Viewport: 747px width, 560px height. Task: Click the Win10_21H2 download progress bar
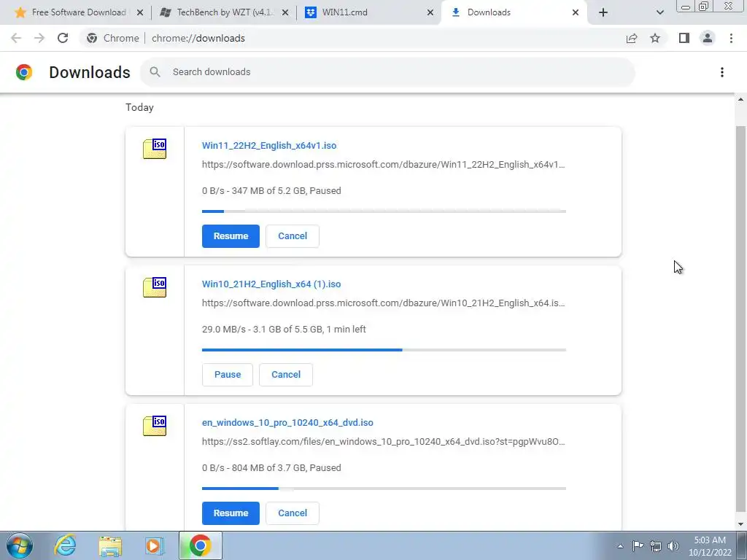[384, 349]
